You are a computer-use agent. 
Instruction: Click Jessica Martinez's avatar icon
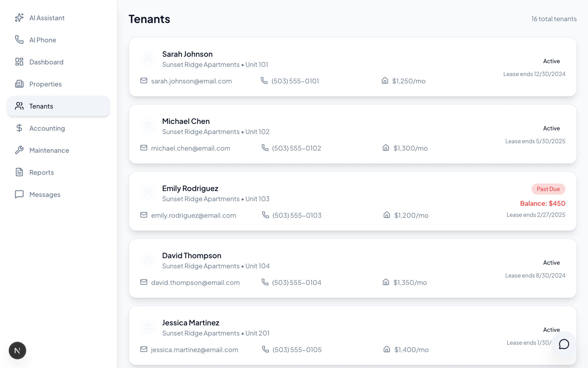click(149, 327)
